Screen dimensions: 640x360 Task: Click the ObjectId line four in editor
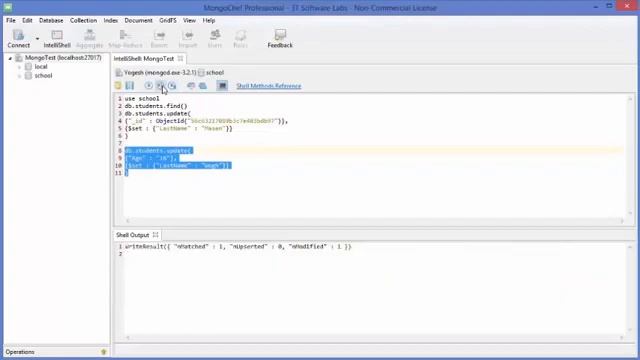[206, 121]
